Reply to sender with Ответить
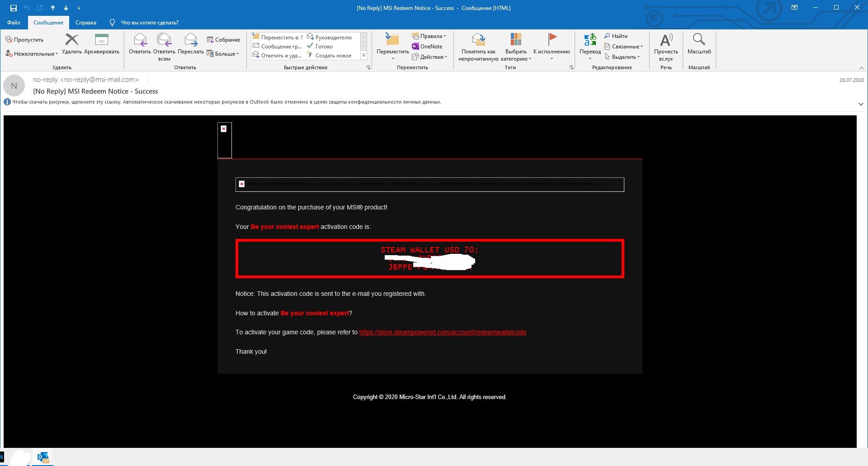This screenshot has width=868, height=466. [x=140, y=44]
